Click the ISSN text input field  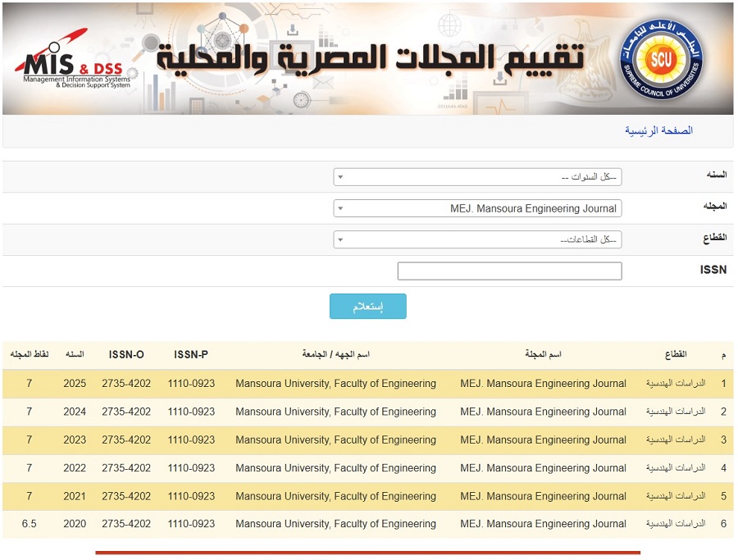pyautogui.click(x=509, y=271)
